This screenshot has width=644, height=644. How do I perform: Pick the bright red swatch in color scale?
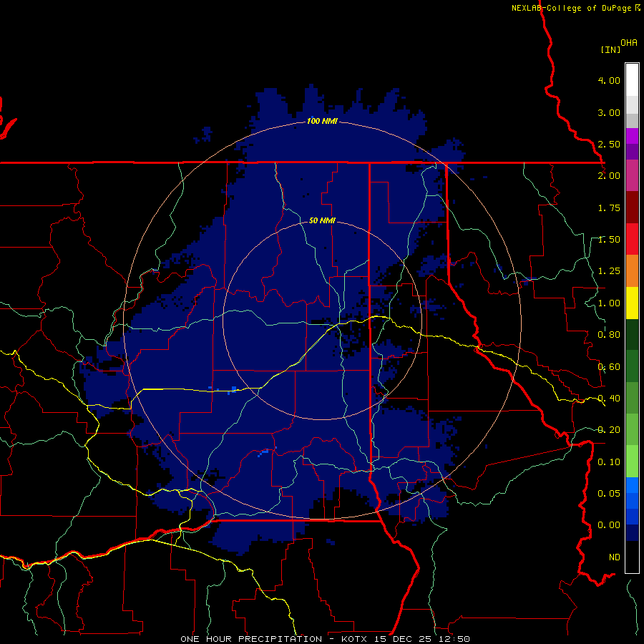click(632, 239)
